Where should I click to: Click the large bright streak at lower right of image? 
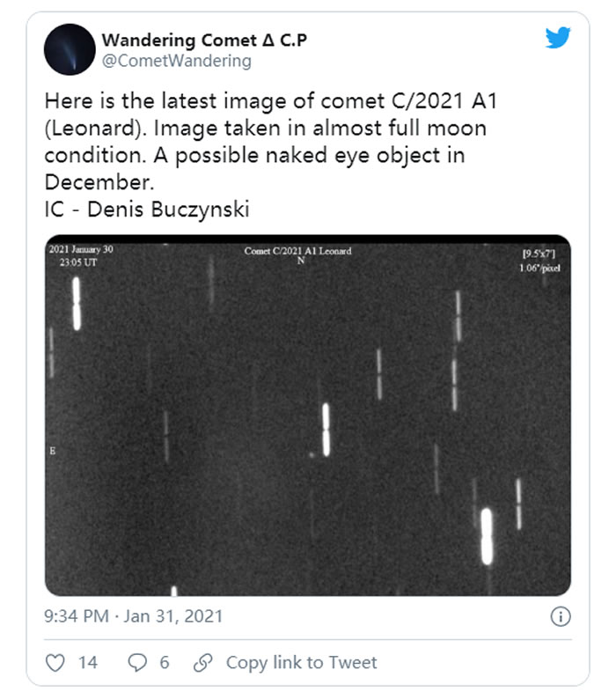[486, 536]
